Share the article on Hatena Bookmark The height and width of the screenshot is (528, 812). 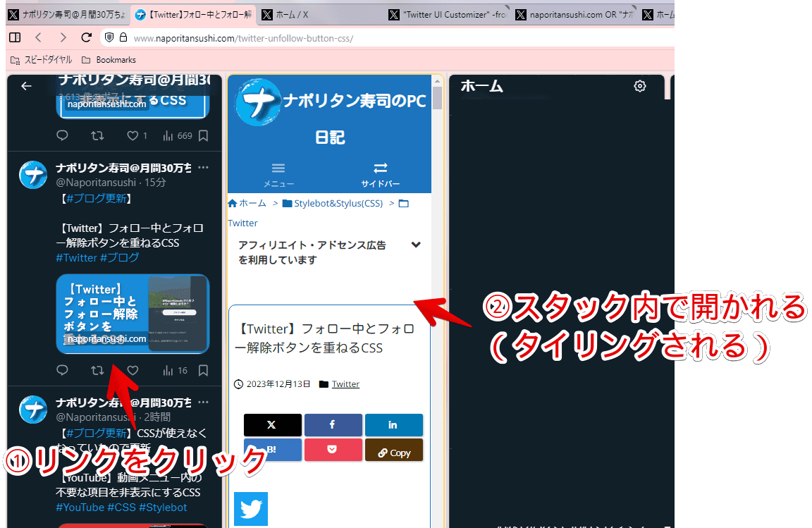272,450
